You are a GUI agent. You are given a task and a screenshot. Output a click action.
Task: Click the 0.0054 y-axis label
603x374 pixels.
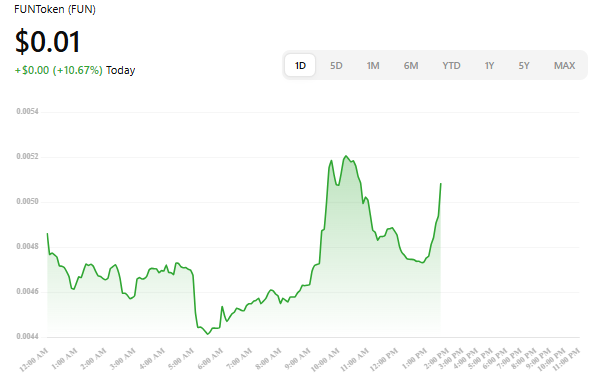tap(27, 111)
